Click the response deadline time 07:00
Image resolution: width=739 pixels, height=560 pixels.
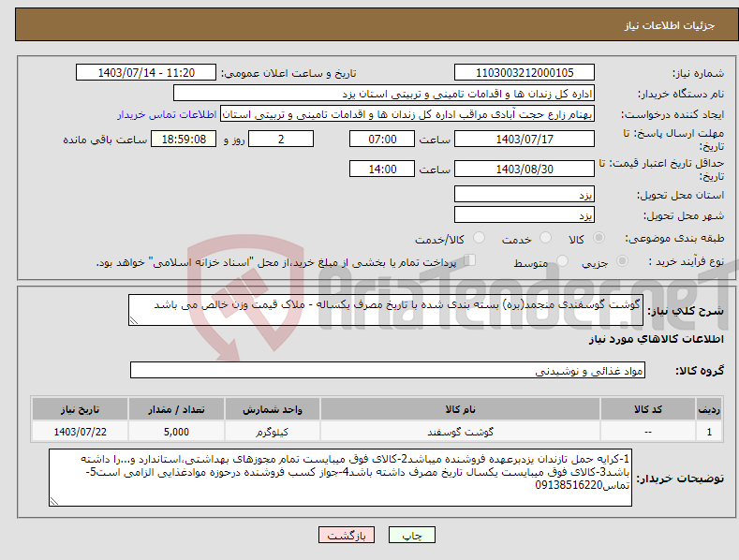click(382, 139)
